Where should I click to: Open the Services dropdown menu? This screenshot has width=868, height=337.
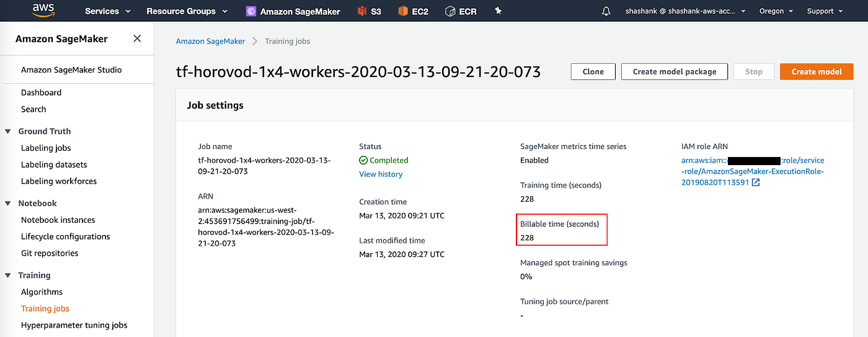[108, 11]
